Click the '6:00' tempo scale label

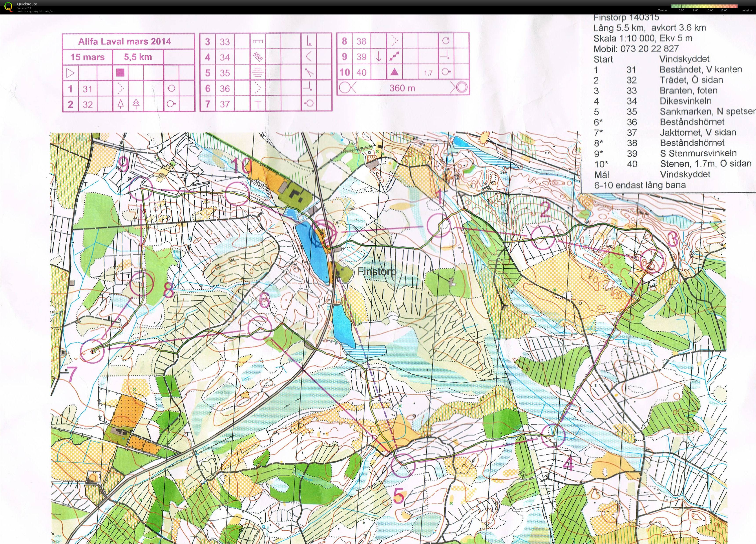(681, 10)
